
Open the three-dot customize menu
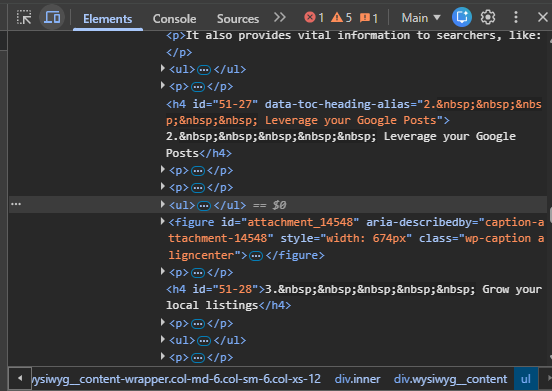tap(516, 17)
